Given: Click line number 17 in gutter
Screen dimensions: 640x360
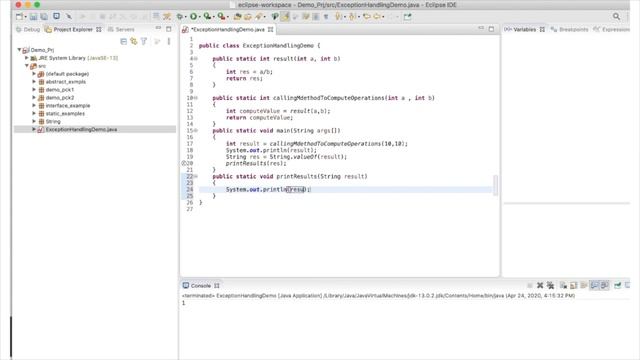Looking at the screenshot, I should [189, 144].
